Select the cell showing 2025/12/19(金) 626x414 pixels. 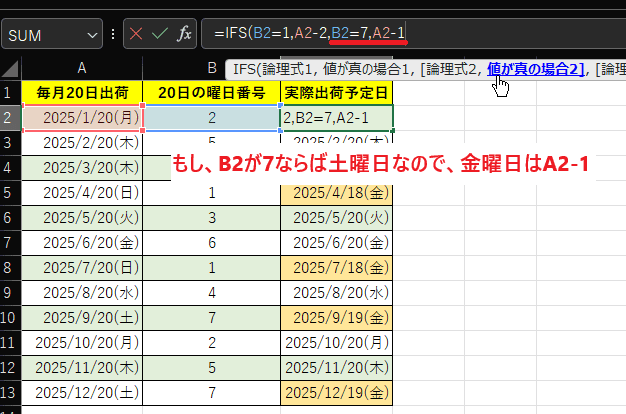337,391
